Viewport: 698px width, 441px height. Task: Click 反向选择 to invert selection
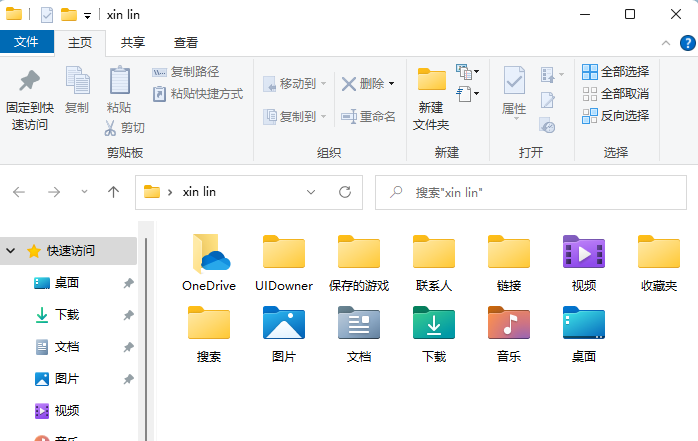616,115
